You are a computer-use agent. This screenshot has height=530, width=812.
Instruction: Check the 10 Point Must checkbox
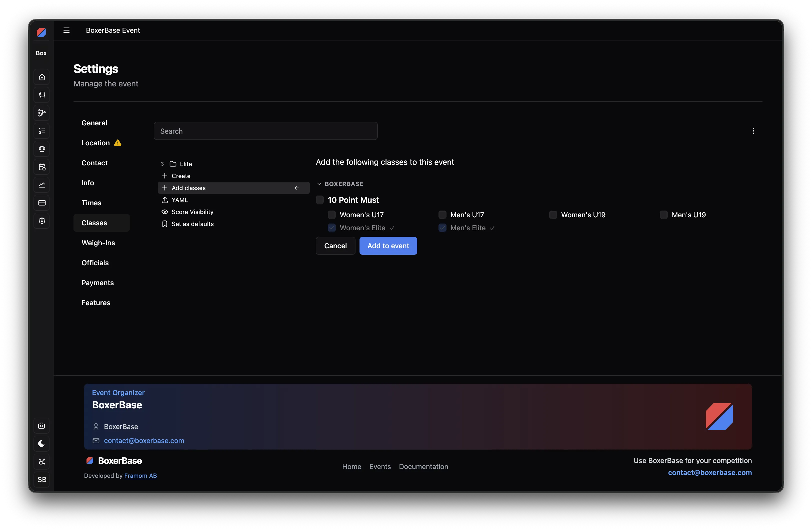click(x=320, y=200)
